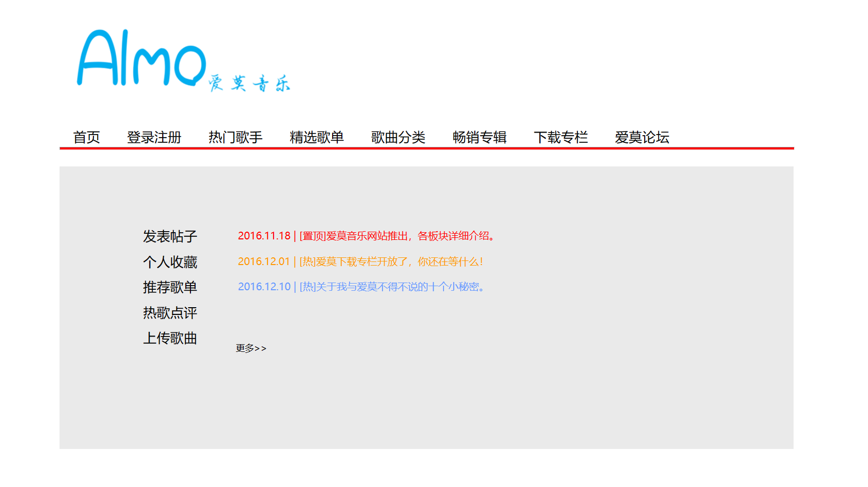Click 上传歌曲 in the sidebar
This screenshot has width=868, height=487.
(x=170, y=338)
